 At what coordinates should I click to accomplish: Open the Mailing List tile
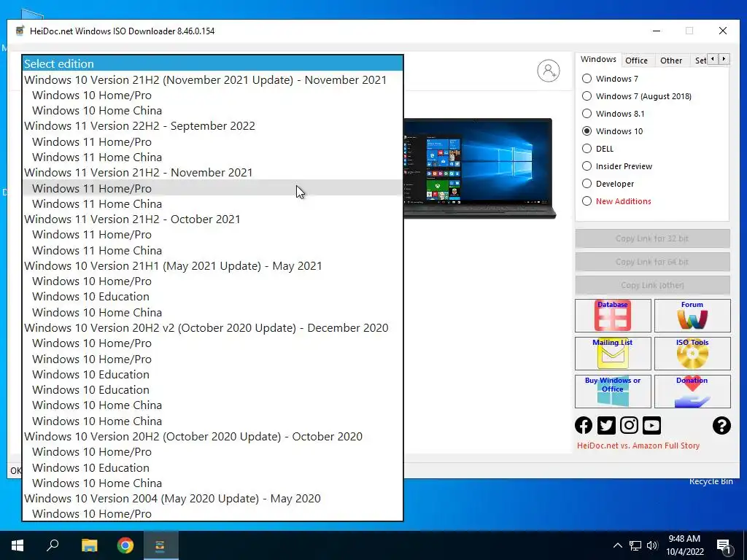tap(613, 354)
